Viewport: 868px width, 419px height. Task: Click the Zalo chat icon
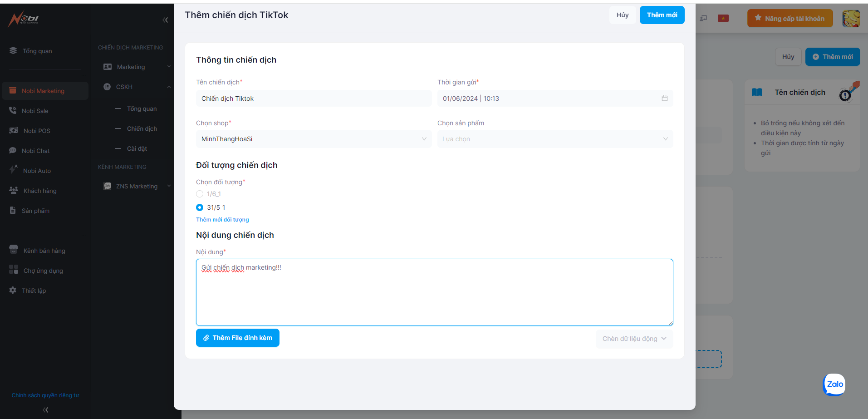pos(834,384)
